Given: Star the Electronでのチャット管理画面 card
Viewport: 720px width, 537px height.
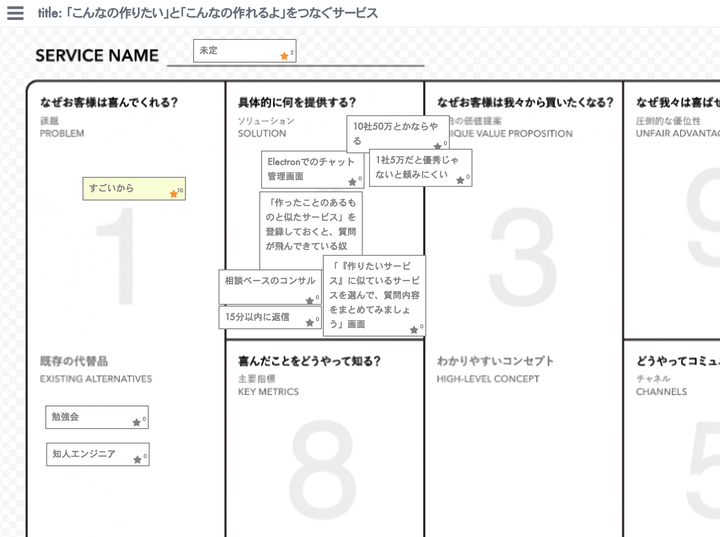Looking at the screenshot, I should click(352, 182).
